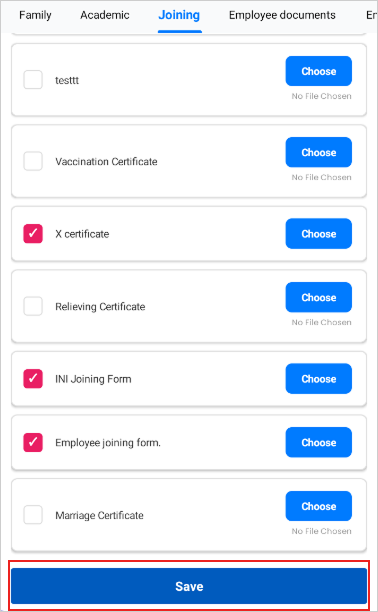This screenshot has width=378, height=612.
Task: Choose a file for INI Joining Form
Action: pos(319,379)
